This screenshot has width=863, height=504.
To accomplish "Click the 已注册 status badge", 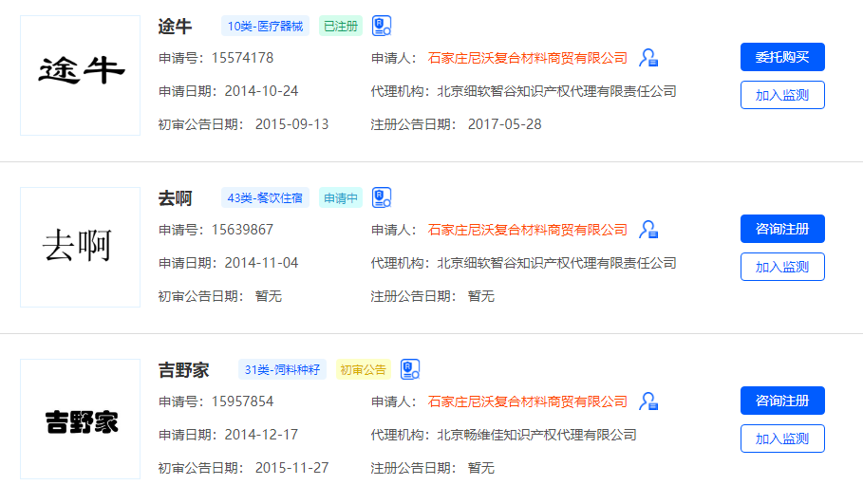I will click(x=341, y=26).
